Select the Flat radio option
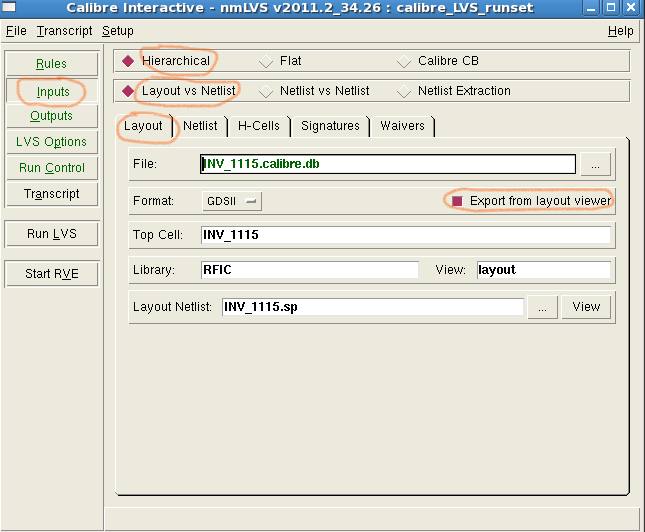The height and width of the screenshot is (532, 645). pyautogui.click(x=266, y=61)
